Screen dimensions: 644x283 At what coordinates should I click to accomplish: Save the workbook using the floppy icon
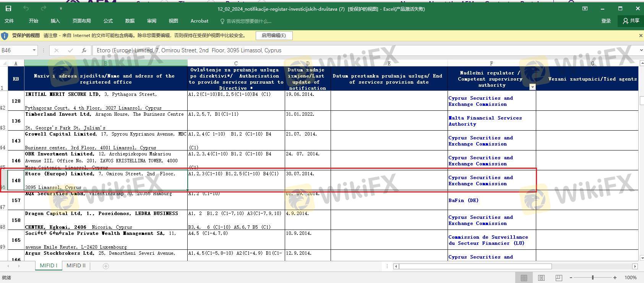(x=8, y=8)
